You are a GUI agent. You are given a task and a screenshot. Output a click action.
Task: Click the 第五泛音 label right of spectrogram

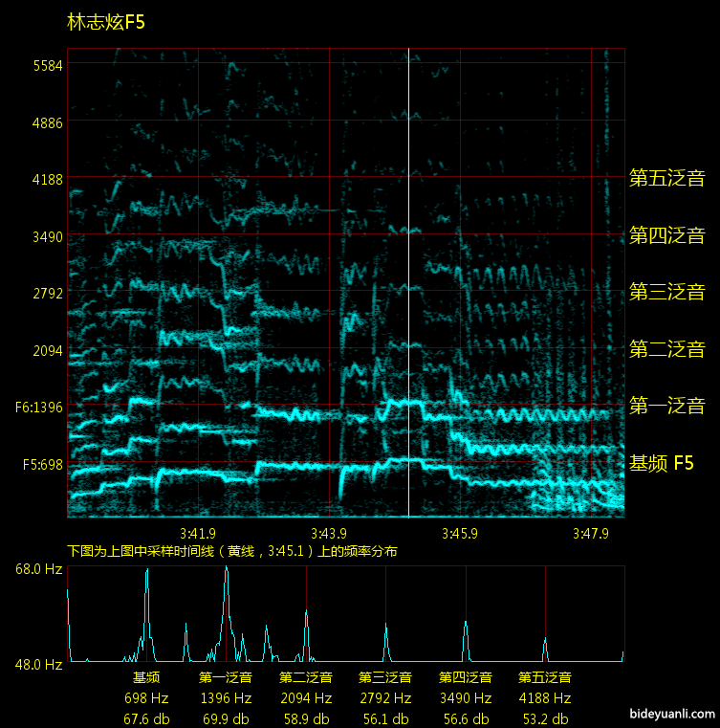(666, 178)
